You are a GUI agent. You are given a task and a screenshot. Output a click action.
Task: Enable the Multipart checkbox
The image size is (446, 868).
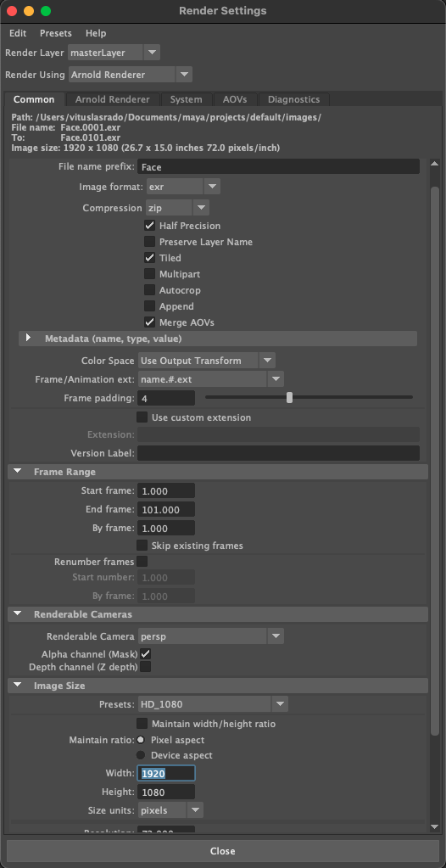[149, 274]
